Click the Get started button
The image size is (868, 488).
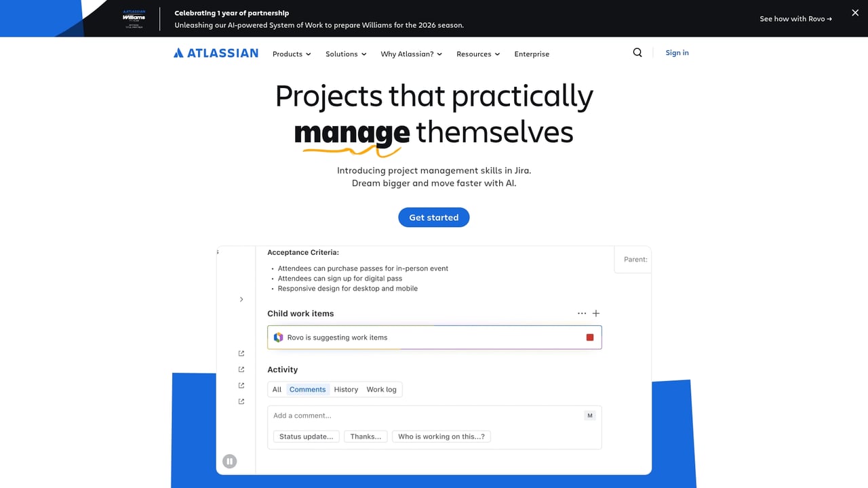point(433,217)
